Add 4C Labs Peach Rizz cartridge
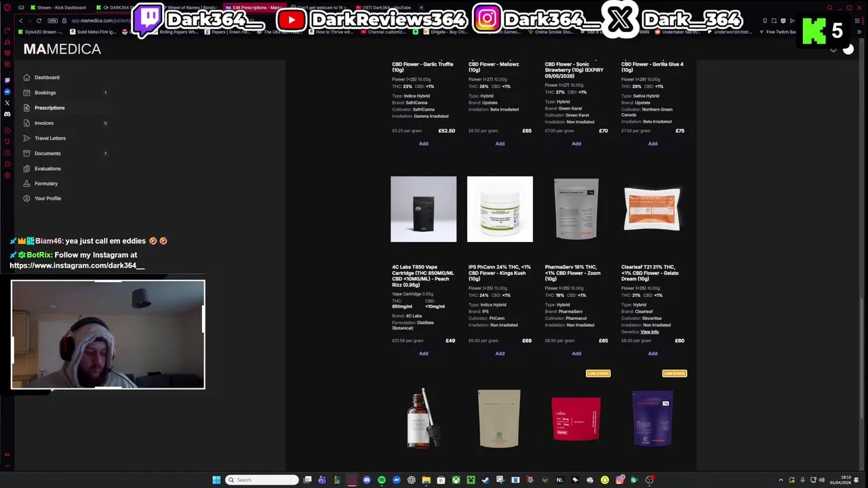Image resolution: width=868 pixels, height=488 pixels. [x=423, y=353]
